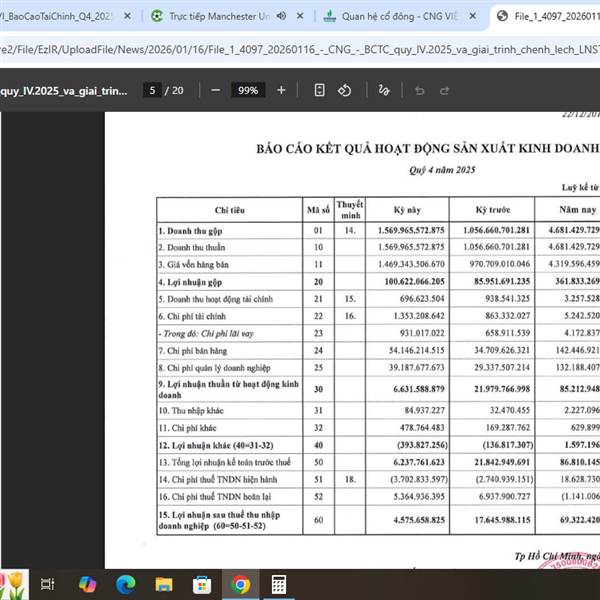Launch Microsoft Edge from taskbar
Screen dimensions: 600x600
pos(126,584)
